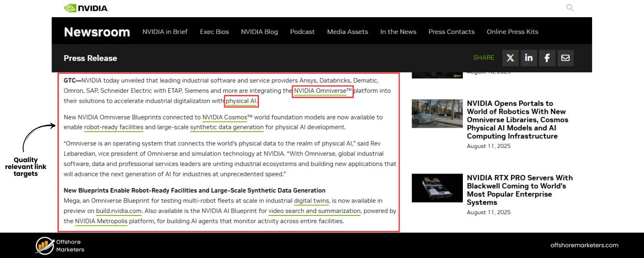Open the NVIDIA Metropolis platform link
The width and height of the screenshot is (644, 258).
(100, 221)
